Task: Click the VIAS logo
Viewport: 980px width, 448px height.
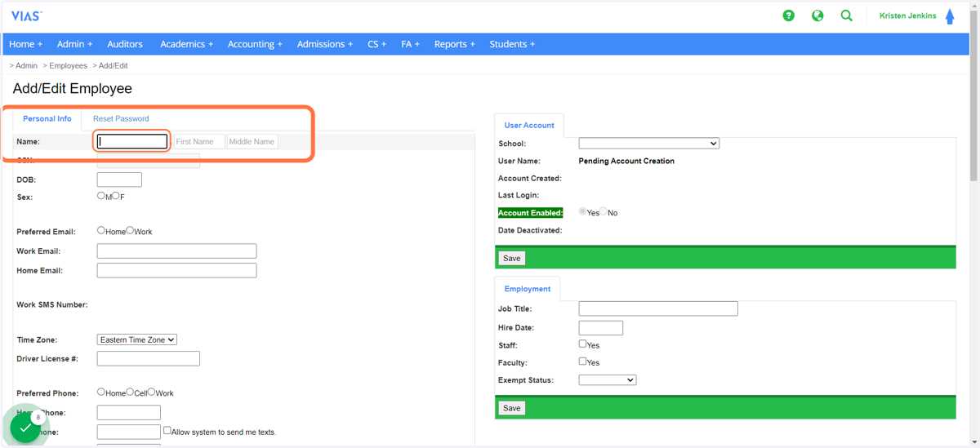Action: [26, 16]
